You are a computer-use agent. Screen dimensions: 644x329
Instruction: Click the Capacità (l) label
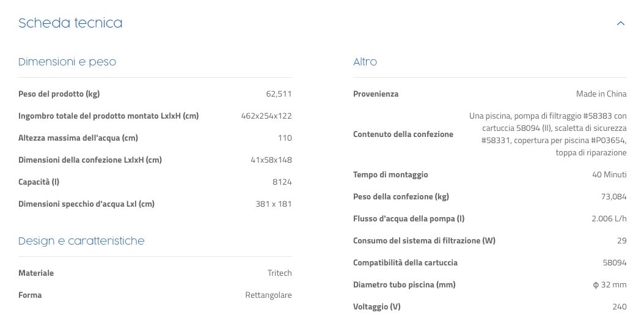click(x=38, y=182)
